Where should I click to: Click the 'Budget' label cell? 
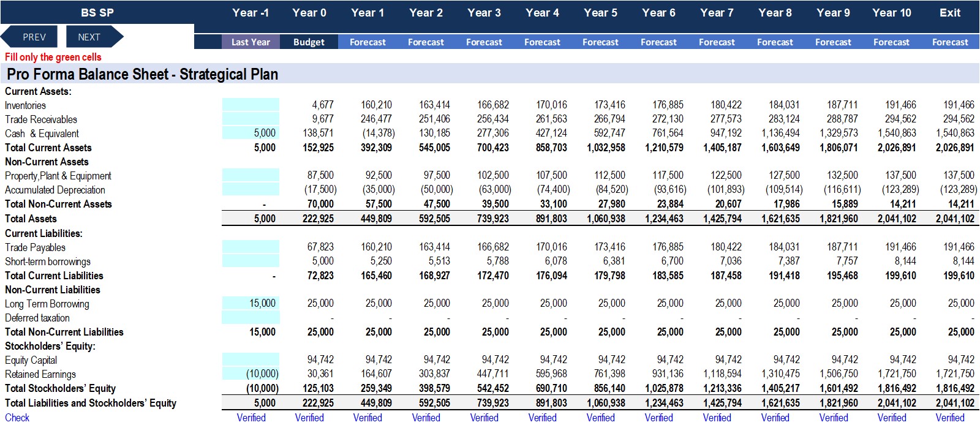309,42
